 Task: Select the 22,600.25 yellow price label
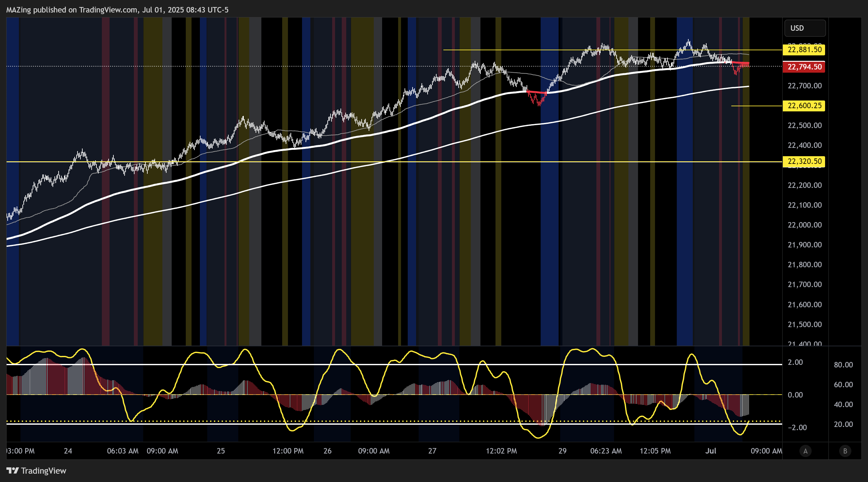tap(804, 106)
